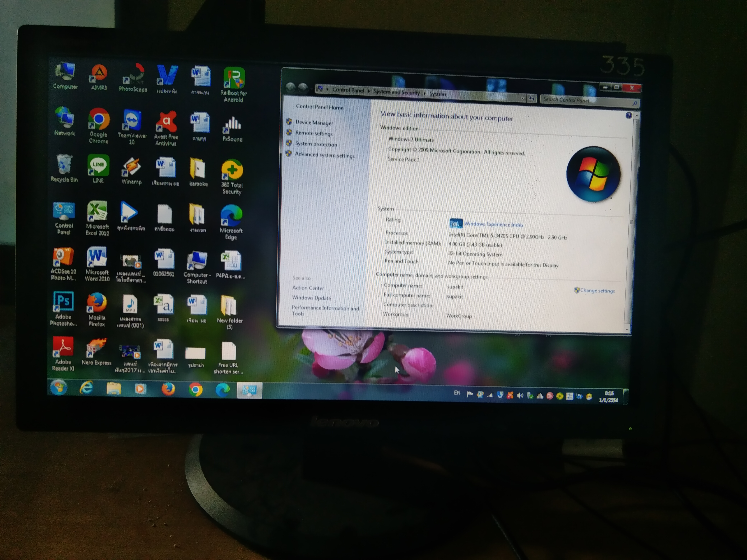The image size is (747, 560).
Task: Open Advanced system settings link
Action: click(324, 155)
